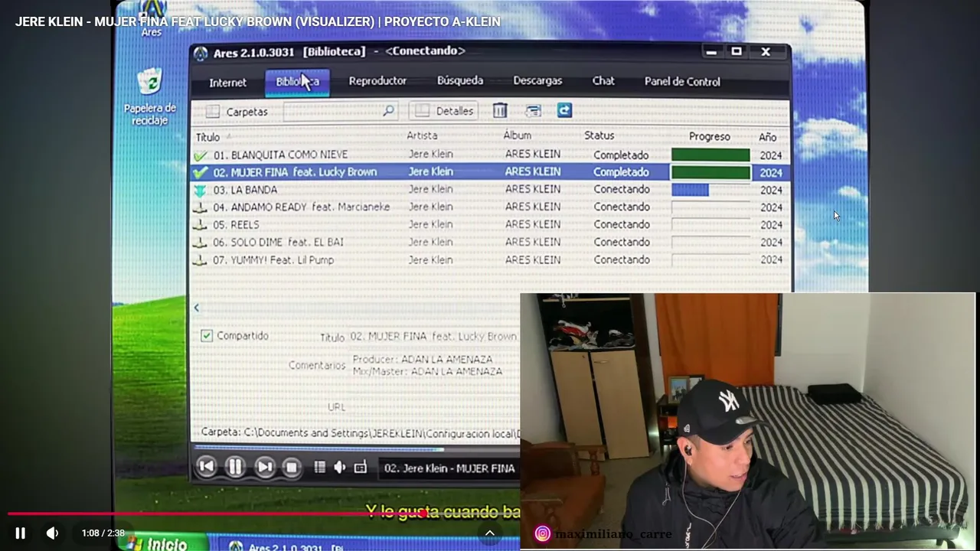Sort by the Status column header
The image size is (980, 551).
click(599, 135)
